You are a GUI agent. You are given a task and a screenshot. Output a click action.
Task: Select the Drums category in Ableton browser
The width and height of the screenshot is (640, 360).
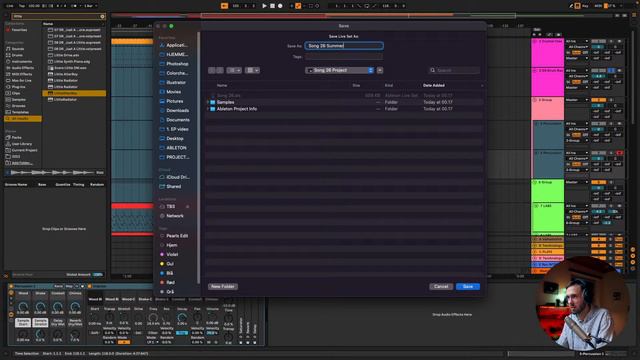click(15, 55)
